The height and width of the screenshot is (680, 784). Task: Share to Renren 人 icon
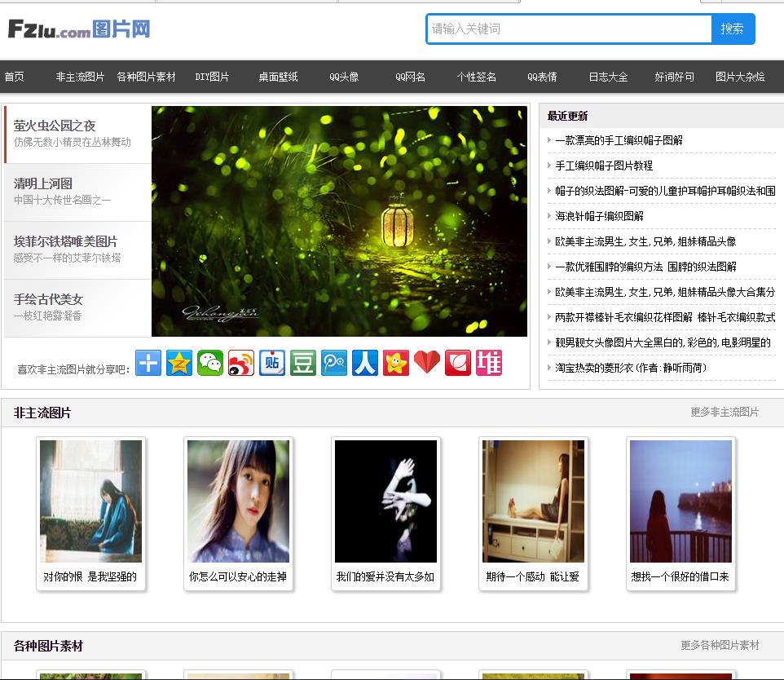(365, 363)
